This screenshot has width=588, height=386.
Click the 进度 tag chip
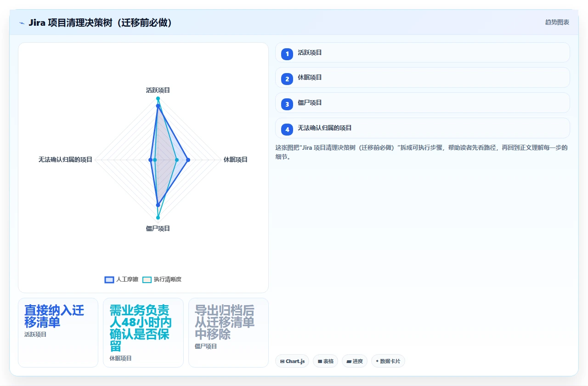point(355,361)
